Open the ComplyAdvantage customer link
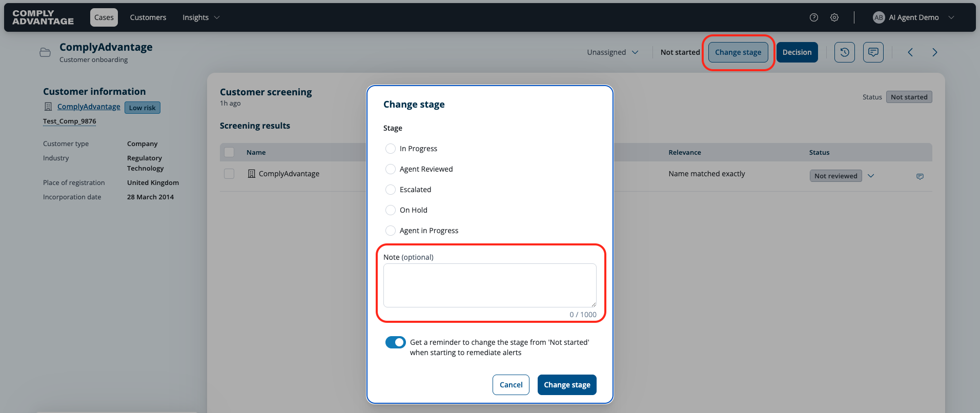980x413 pixels. click(x=89, y=107)
